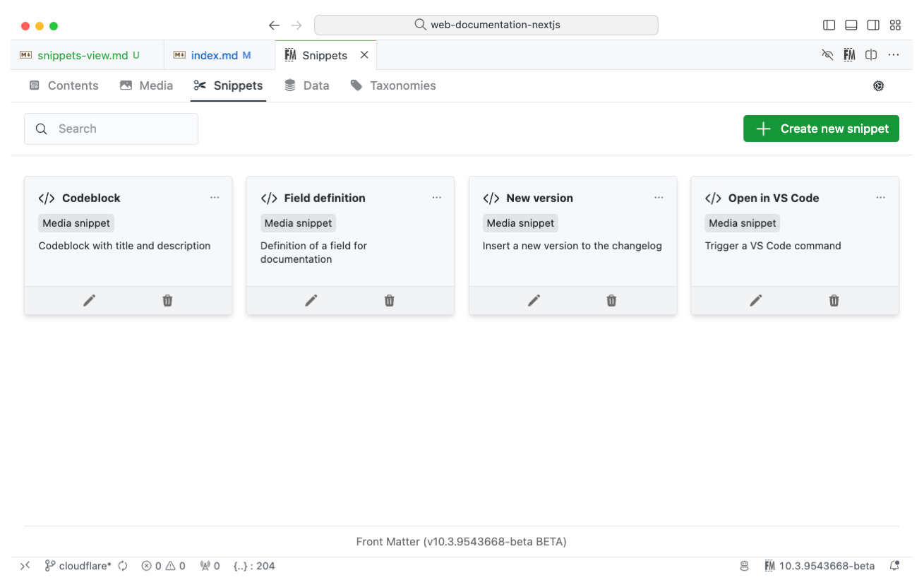The image size is (924, 587).
Task: Click inside the snippet Search field
Action: [111, 129]
